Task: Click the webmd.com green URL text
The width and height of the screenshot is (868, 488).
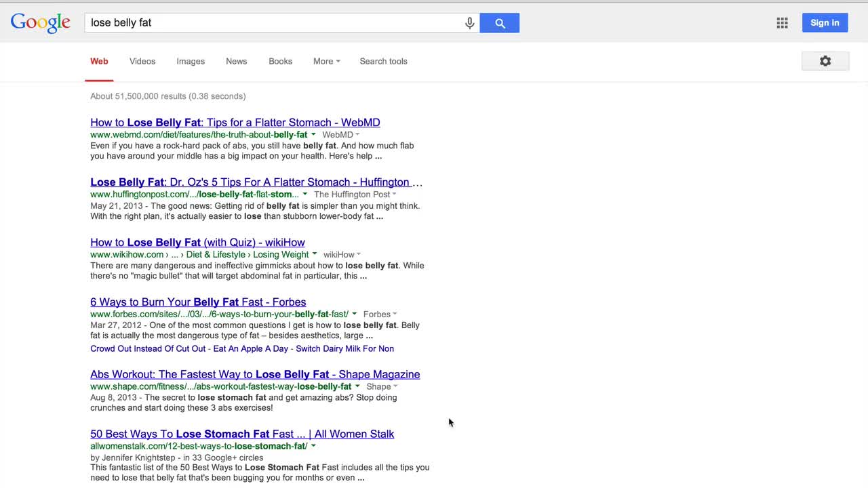Action: pos(199,135)
